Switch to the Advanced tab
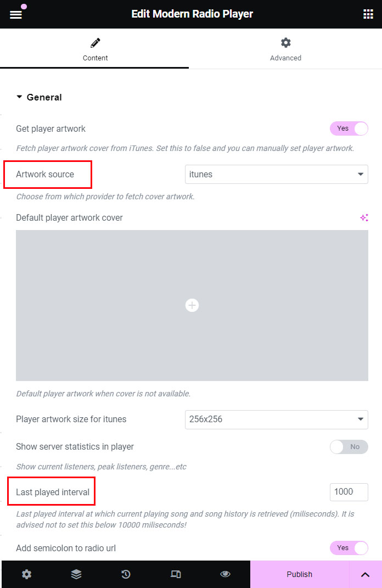 [285, 49]
